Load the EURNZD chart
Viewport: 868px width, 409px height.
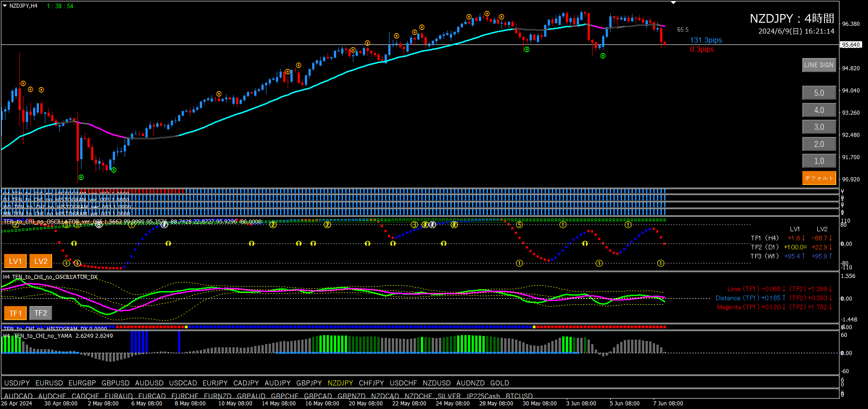218,396
